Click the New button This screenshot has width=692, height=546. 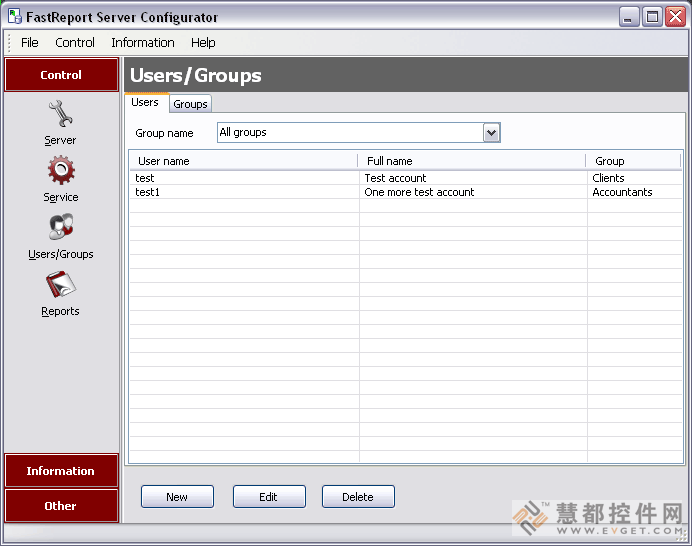[x=177, y=497]
